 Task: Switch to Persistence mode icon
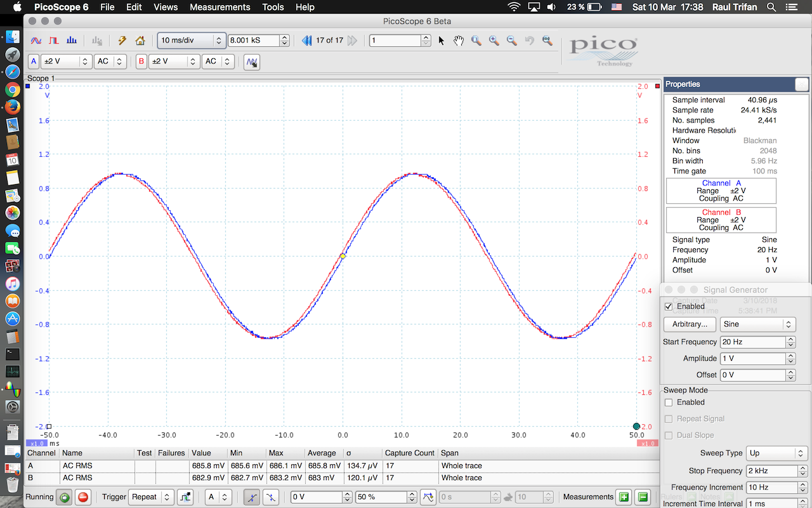(x=54, y=40)
